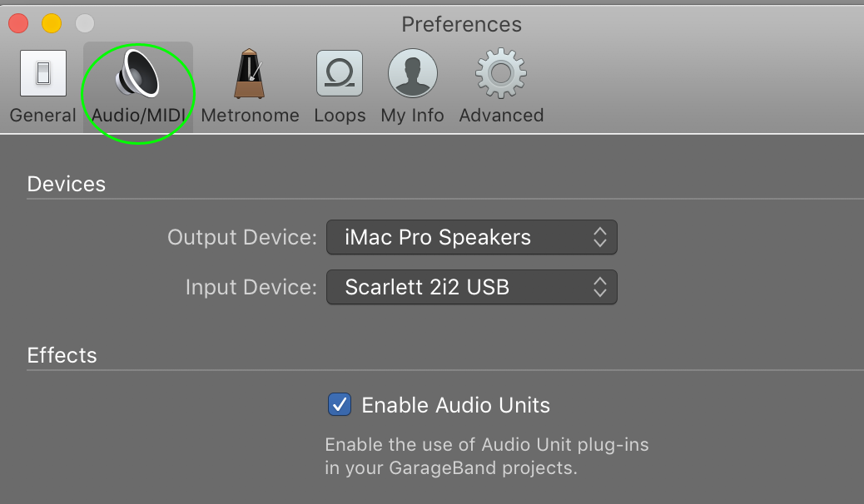Open the My Info silhouette icon

[412, 73]
